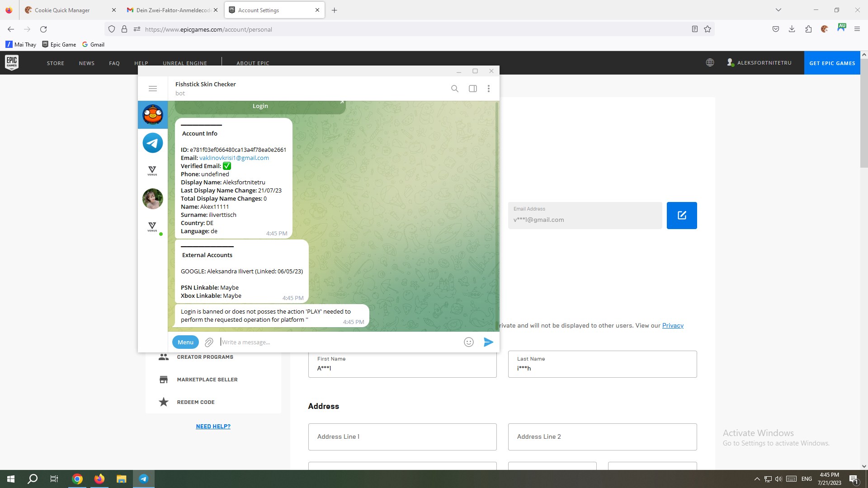The width and height of the screenshot is (868, 488).
Task: Open the Firefox application menu
Action: (857, 29)
